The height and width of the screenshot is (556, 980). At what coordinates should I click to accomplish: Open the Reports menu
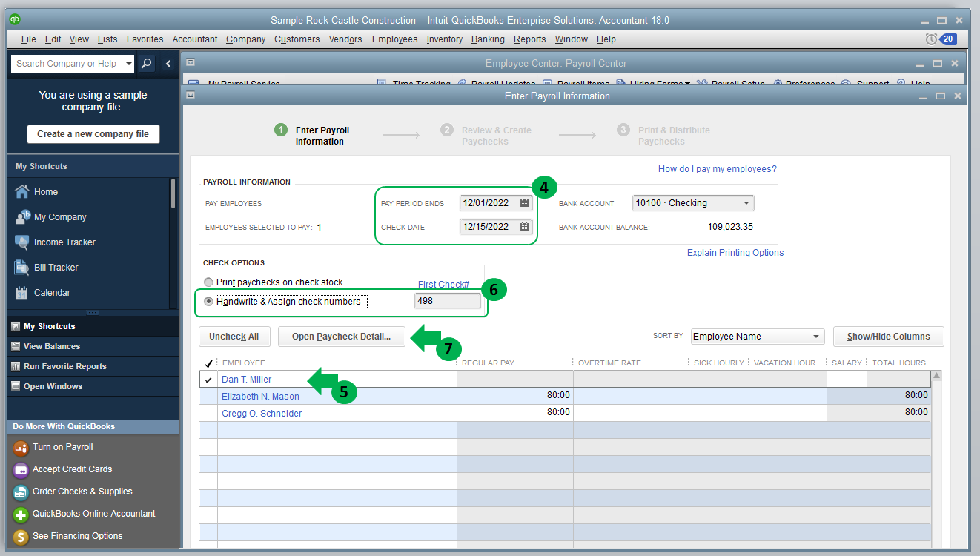(529, 39)
